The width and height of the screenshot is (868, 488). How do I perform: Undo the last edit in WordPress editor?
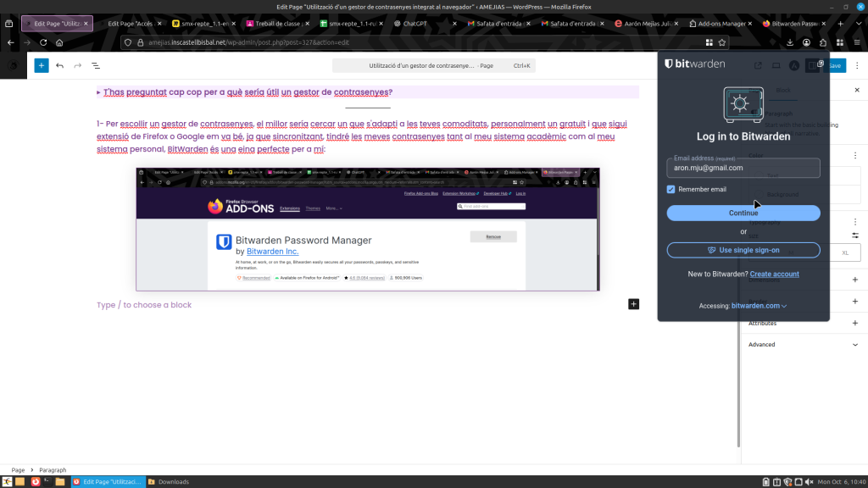(59, 65)
